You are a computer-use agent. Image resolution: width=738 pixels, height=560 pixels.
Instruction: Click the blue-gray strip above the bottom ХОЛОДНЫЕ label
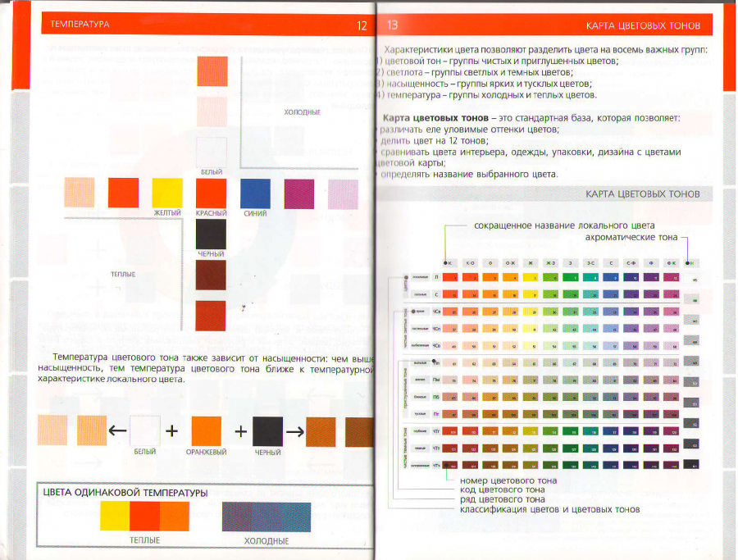pyautogui.click(x=266, y=517)
